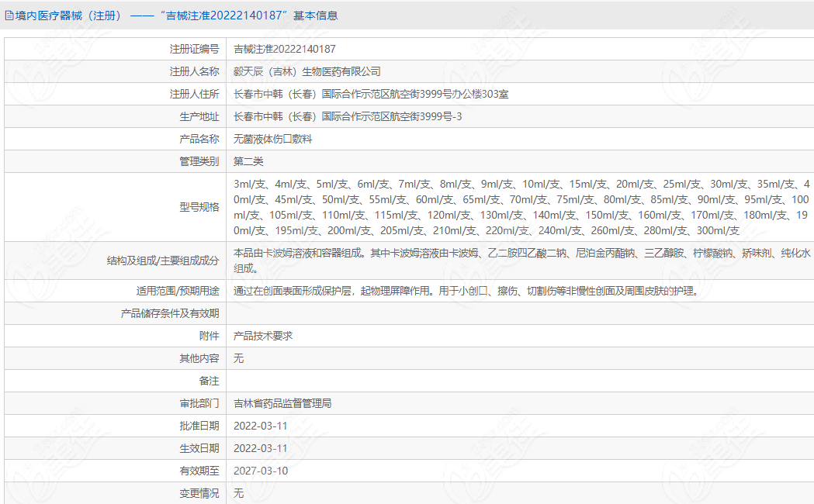Screen dimensions: 814x504
Task: Select the company name 毅天辰（吉林）生物医药有限公司
Action: (x=307, y=71)
